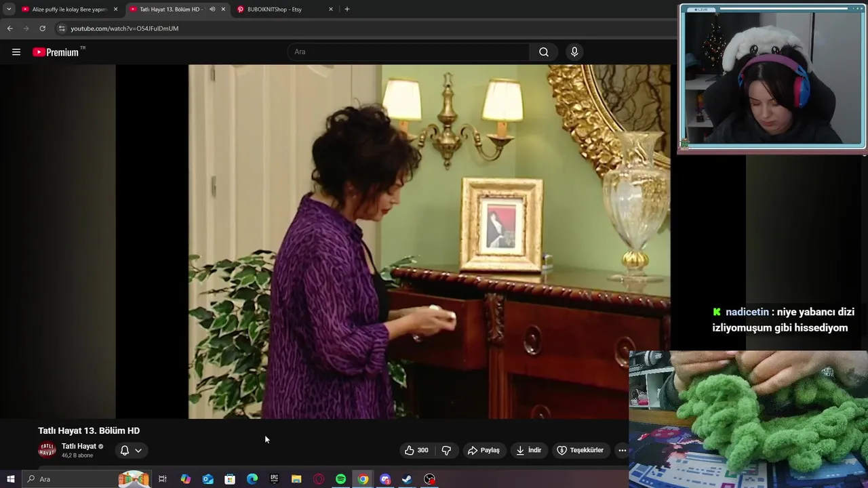
Task: Open Microsoft Store from taskbar
Action: click(x=230, y=479)
